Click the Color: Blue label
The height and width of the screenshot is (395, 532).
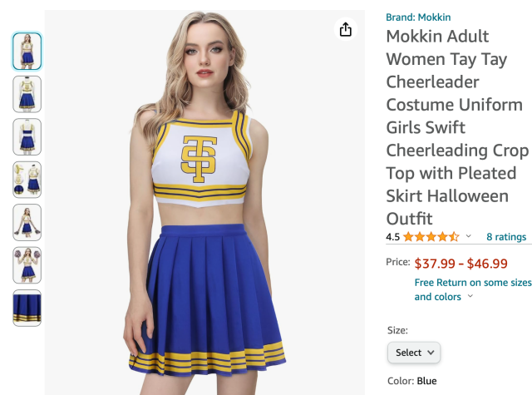coord(411,381)
